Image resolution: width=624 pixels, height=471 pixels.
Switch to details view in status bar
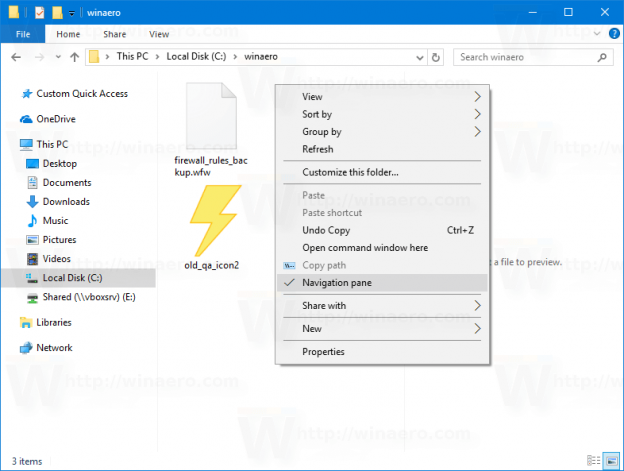click(x=595, y=461)
